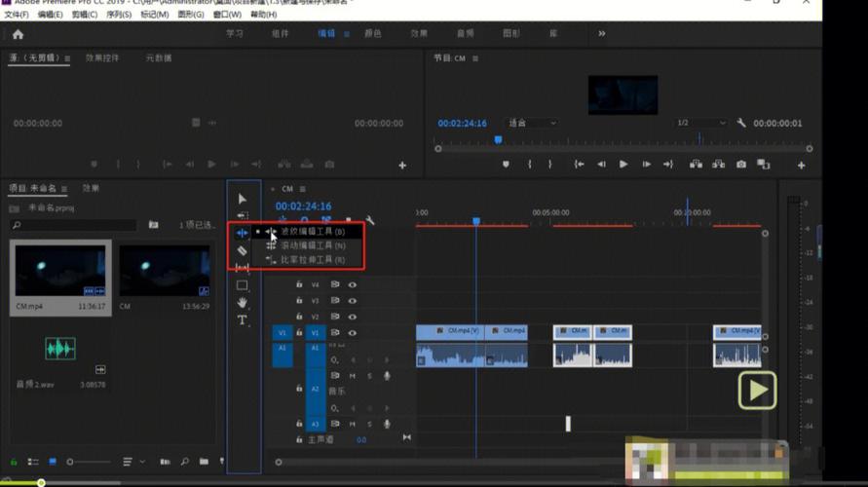Switch project panel to list view

pyautogui.click(x=33, y=462)
